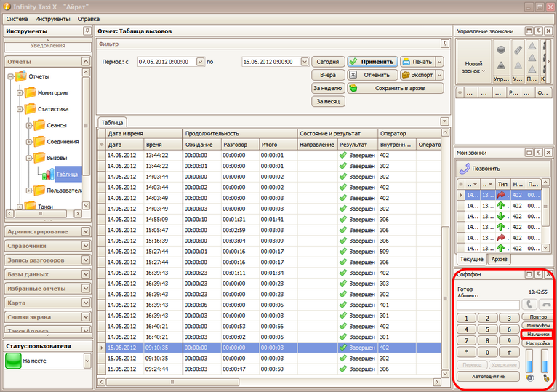Expand the Базы данных section
Viewport: 557px width, 392px height.
[x=86, y=274]
